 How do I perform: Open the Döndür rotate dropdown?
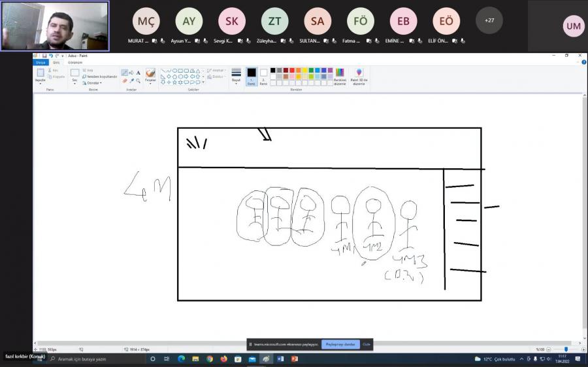point(93,83)
